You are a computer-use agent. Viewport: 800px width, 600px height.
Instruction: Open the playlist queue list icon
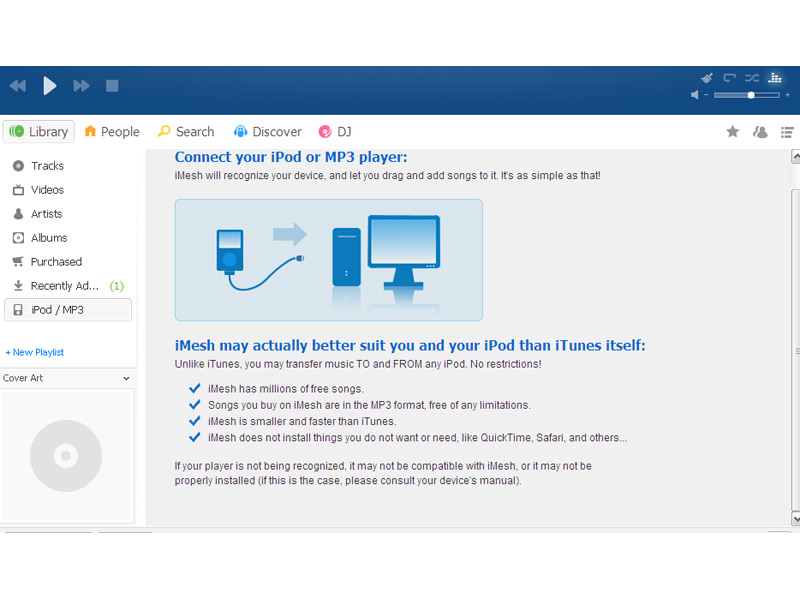coord(787,132)
